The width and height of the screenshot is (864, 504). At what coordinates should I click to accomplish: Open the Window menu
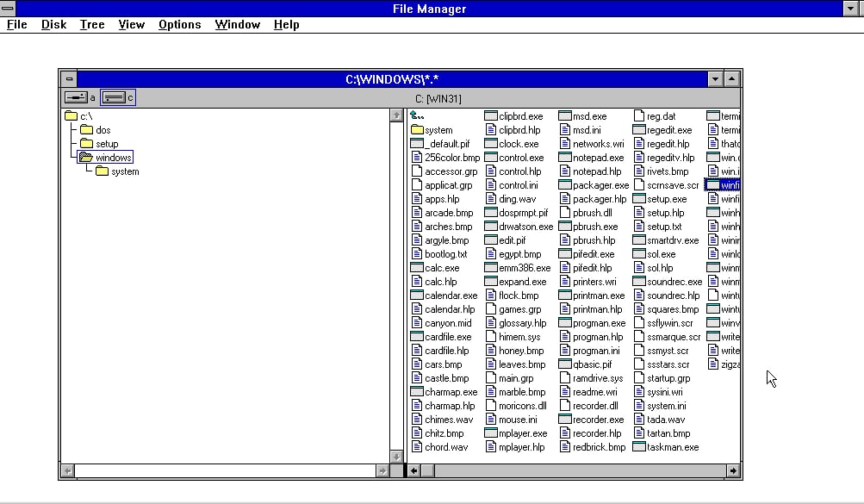(238, 25)
